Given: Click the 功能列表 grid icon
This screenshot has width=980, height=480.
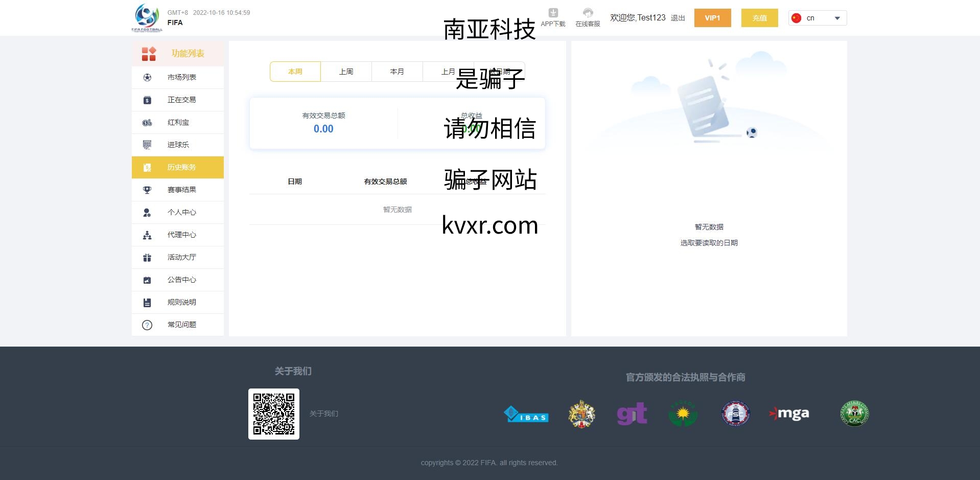Looking at the screenshot, I should click(149, 54).
